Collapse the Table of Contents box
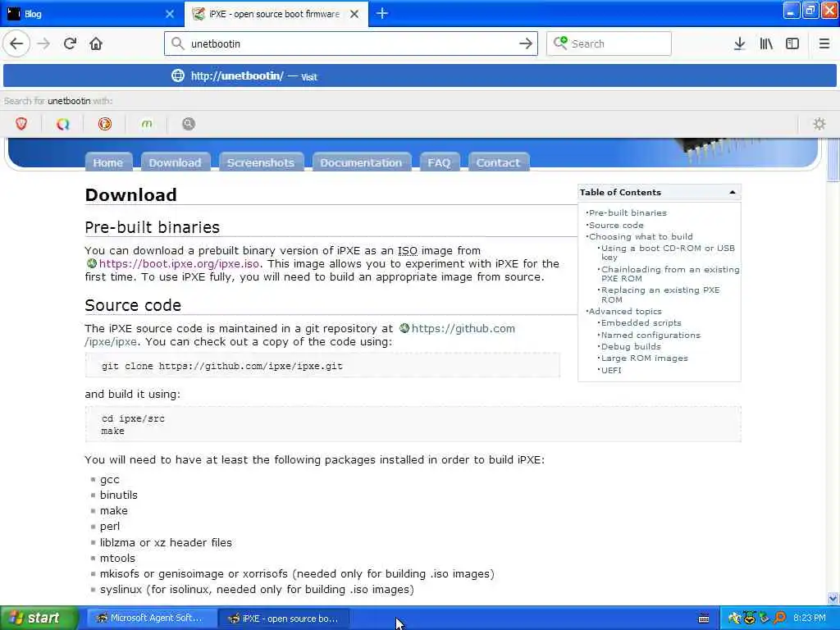 tap(732, 192)
